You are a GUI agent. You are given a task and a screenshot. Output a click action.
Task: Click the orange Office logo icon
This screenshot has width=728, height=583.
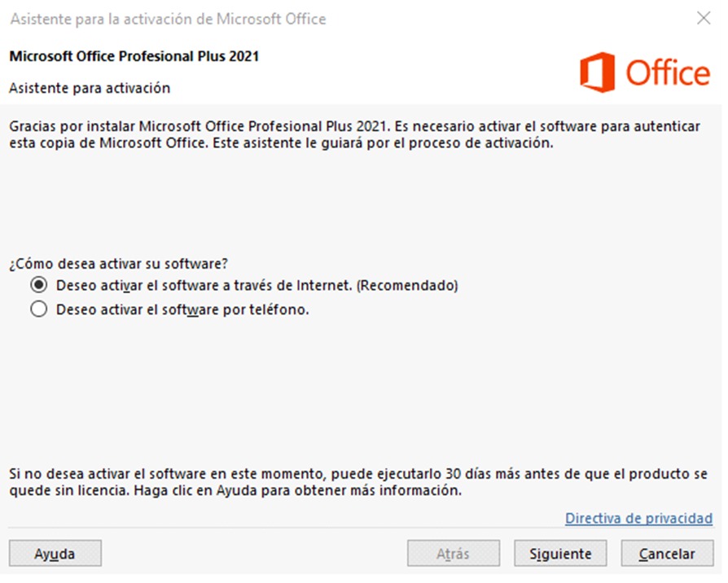click(x=599, y=72)
